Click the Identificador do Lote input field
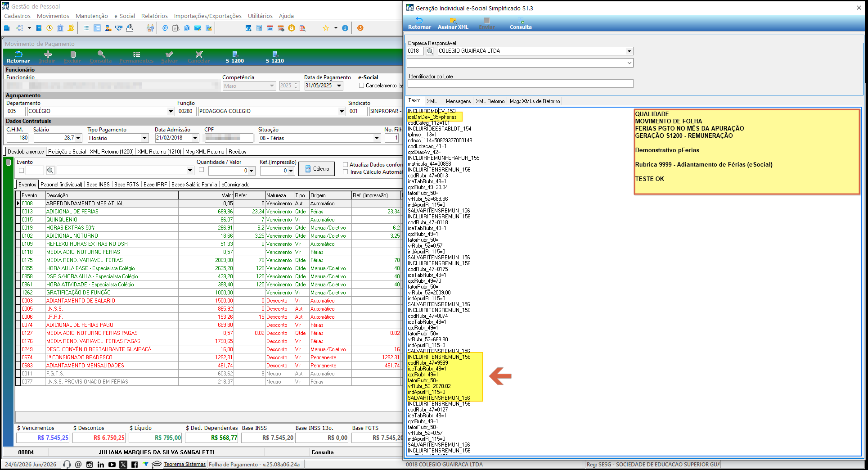 (520, 84)
